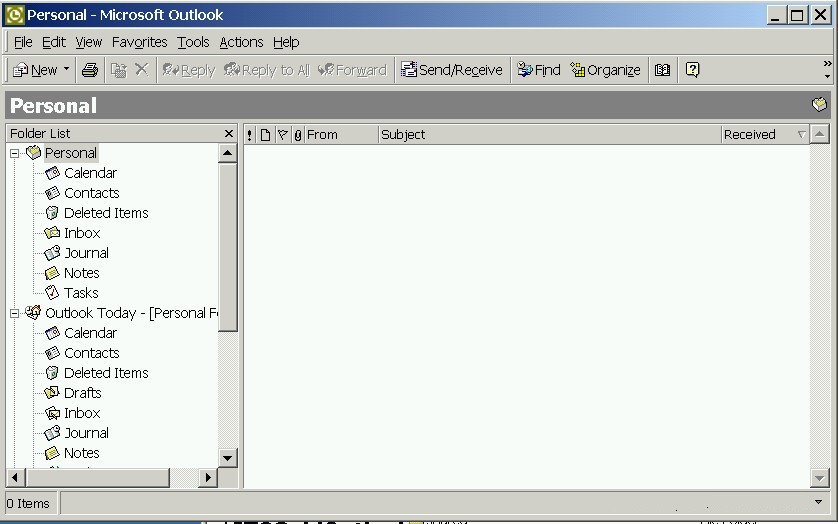Collapse the Outlook Today tree node
This screenshot has width=838, height=524.
click(14, 313)
